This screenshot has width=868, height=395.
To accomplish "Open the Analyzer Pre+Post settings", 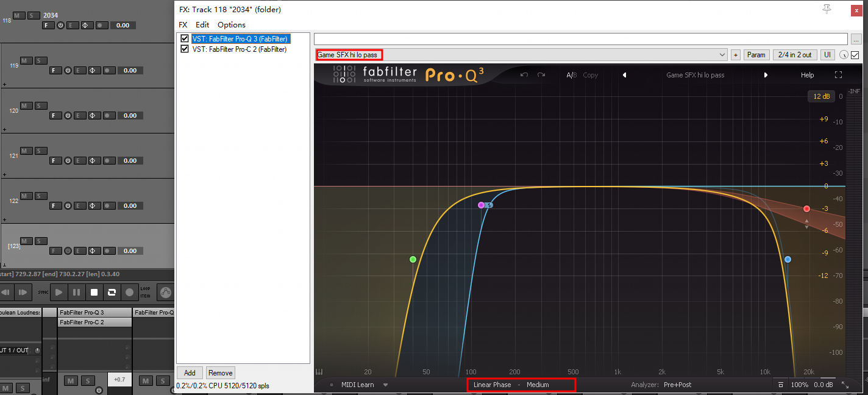I will point(677,385).
